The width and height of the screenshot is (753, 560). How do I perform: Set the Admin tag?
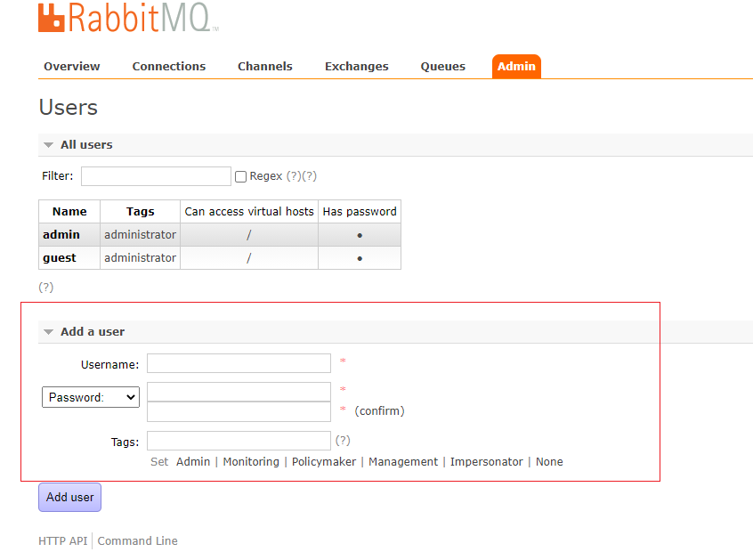pos(193,462)
